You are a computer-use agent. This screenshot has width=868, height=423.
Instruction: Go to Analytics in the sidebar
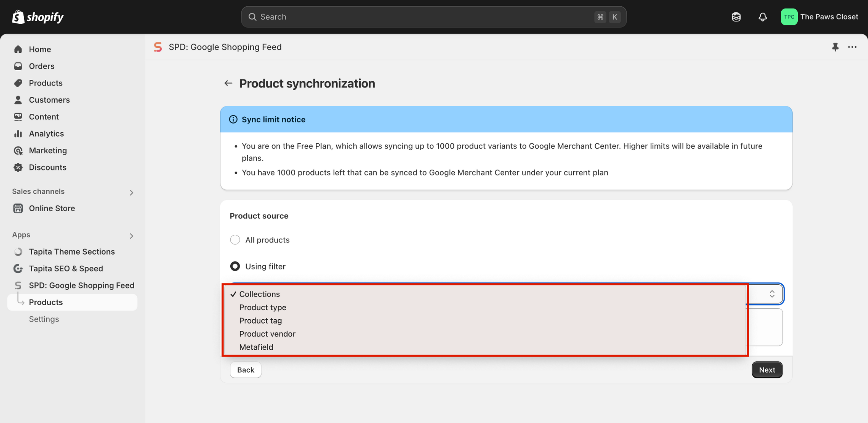46,134
